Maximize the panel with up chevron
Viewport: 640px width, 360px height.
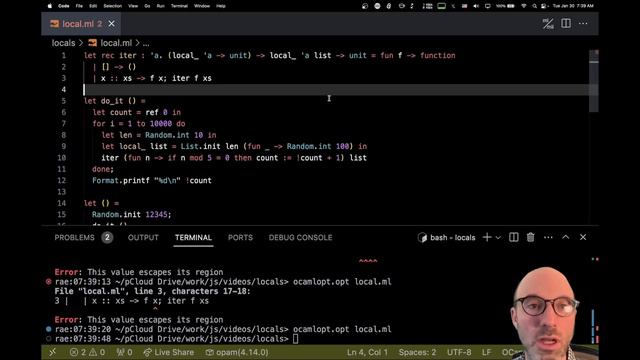pos(566,237)
